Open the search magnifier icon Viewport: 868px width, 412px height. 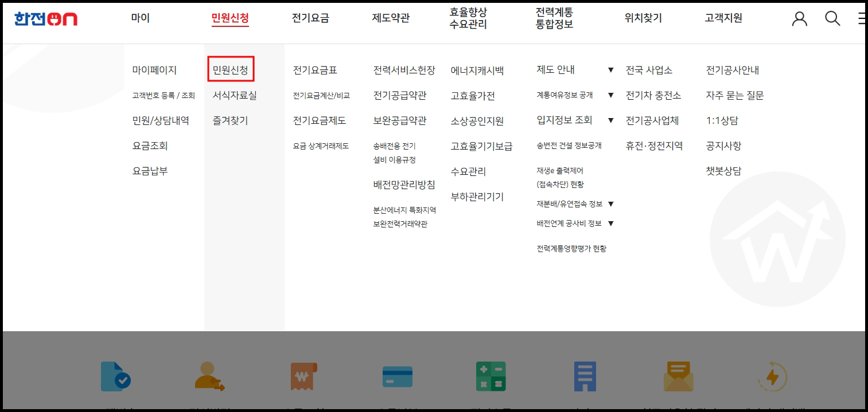[832, 18]
